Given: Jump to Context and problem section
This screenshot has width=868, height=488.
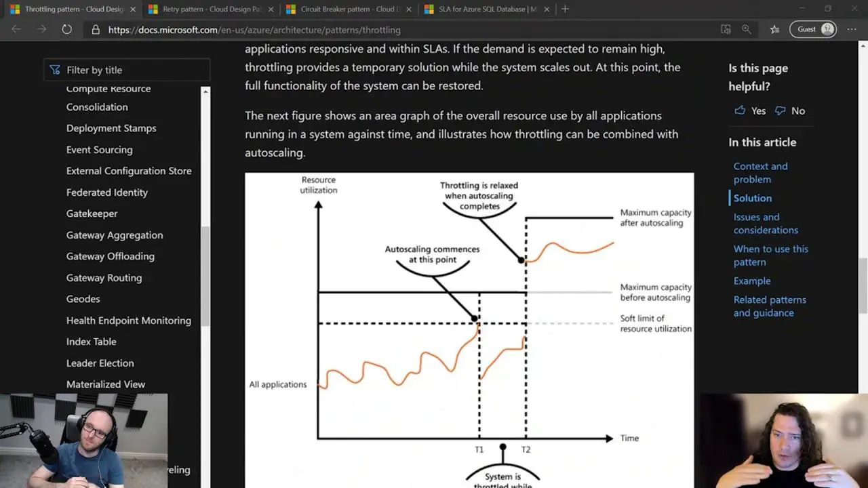Looking at the screenshot, I should tap(761, 173).
